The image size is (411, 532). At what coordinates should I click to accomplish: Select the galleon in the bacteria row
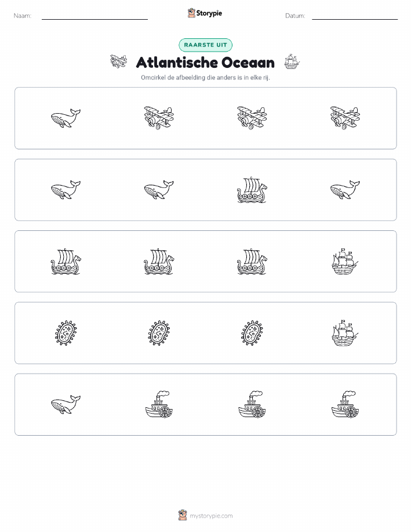[x=345, y=333]
